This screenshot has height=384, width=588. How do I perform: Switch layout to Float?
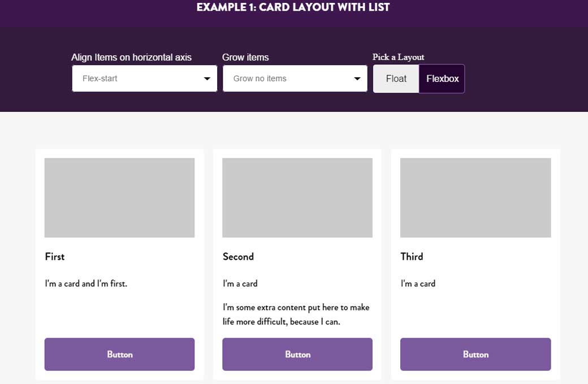[x=396, y=78]
